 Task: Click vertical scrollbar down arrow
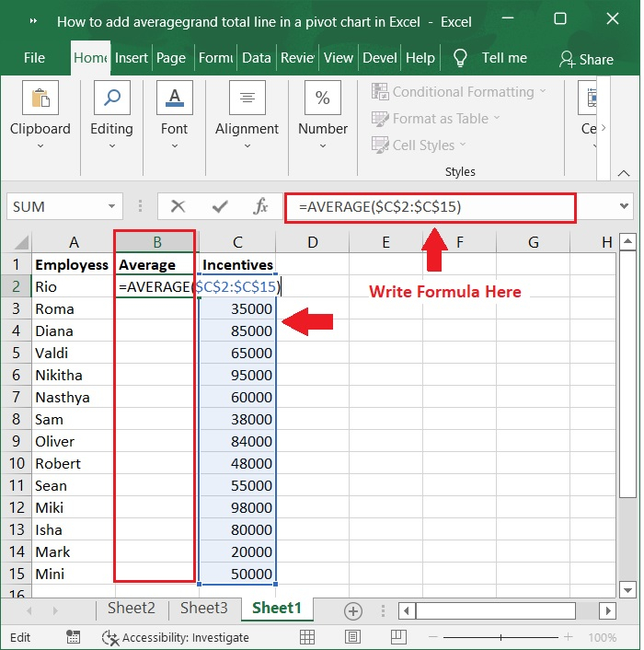pos(627,590)
